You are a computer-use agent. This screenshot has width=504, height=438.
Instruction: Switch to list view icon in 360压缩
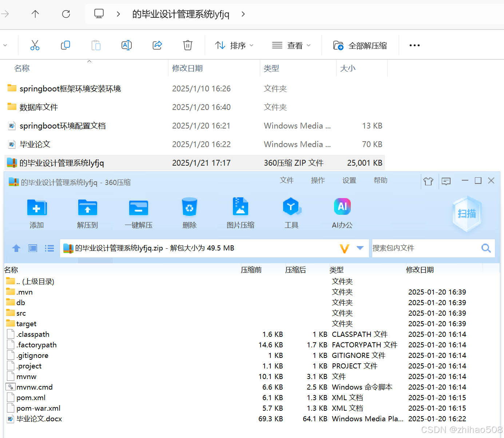pos(49,248)
